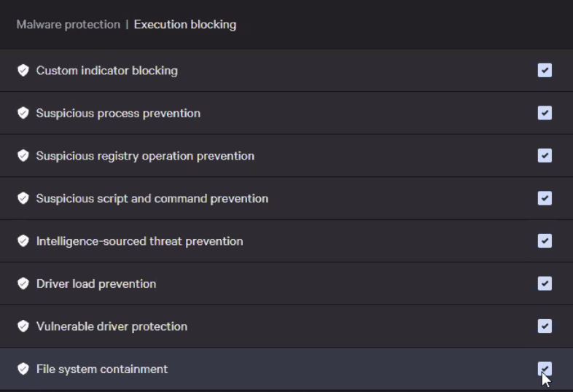This screenshot has height=392, width=573.
Task: Toggle Vulnerable driver protection checkbox
Action: coord(545,326)
